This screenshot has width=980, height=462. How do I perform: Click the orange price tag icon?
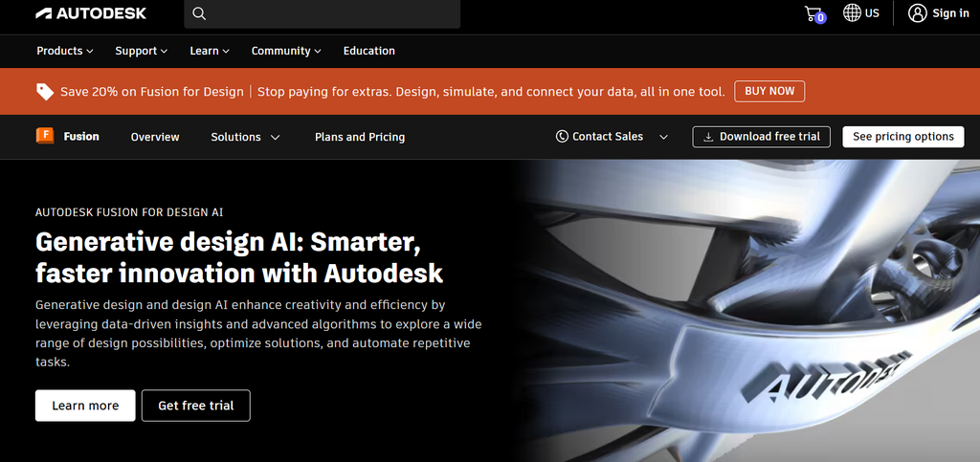tap(45, 92)
